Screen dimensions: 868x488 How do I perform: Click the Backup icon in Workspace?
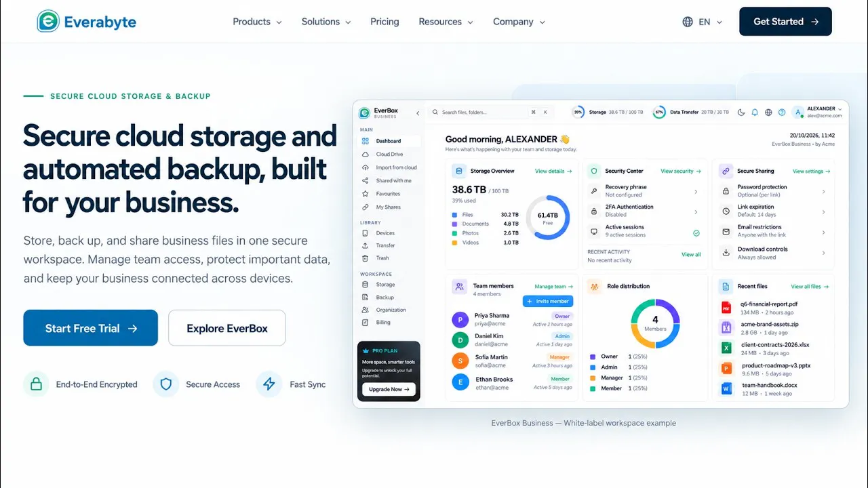pyautogui.click(x=366, y=298)
